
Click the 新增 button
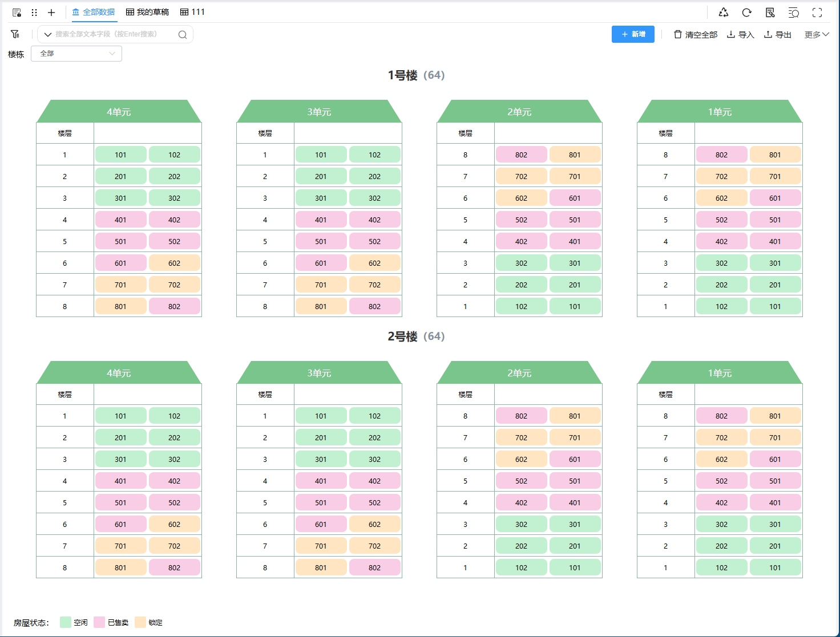coord(632,34)
